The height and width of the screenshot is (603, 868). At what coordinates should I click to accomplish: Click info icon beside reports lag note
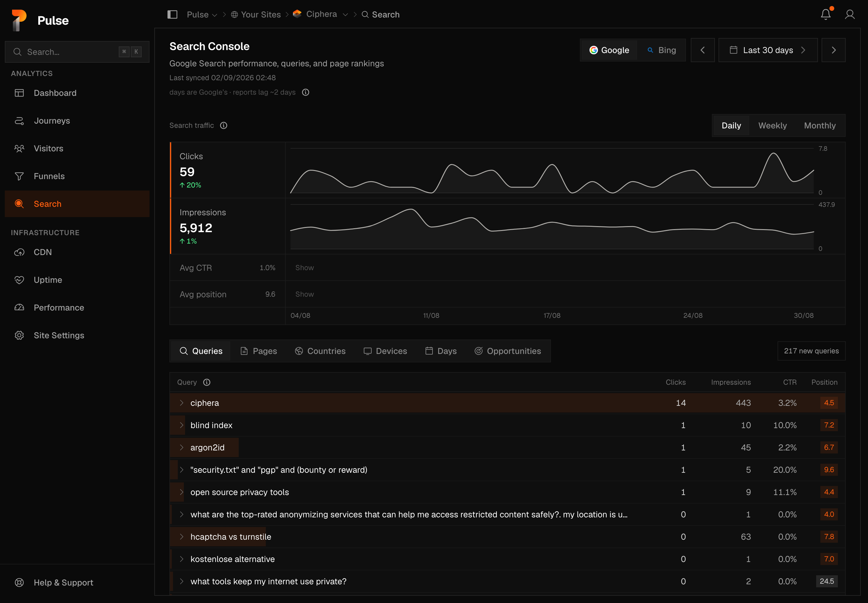click(x=306, y=92)
